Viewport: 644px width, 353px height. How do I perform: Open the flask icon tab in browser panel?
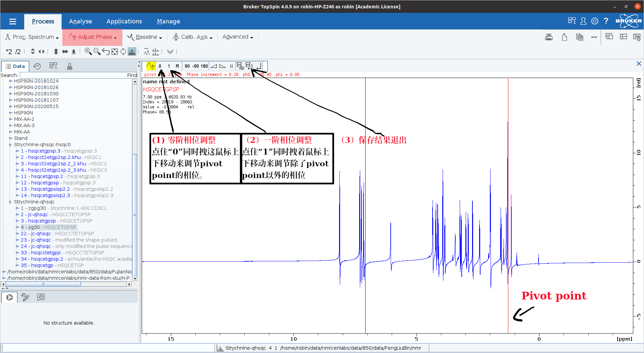pos(70,66)
